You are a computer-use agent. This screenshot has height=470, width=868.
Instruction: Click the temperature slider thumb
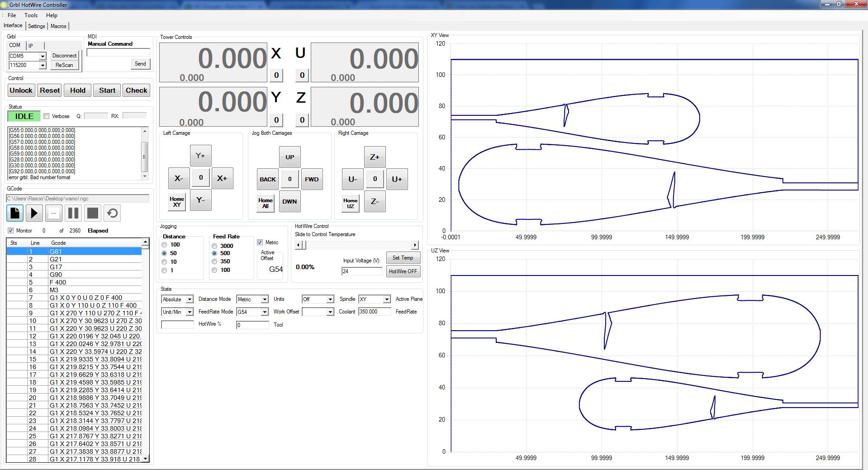pyautogui.click(x=304, y=245)
